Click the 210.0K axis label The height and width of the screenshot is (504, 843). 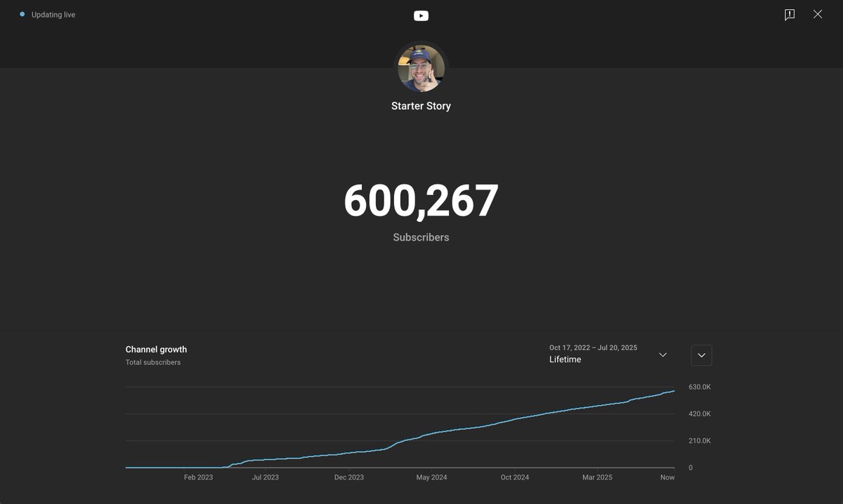(x=700, y=441)
